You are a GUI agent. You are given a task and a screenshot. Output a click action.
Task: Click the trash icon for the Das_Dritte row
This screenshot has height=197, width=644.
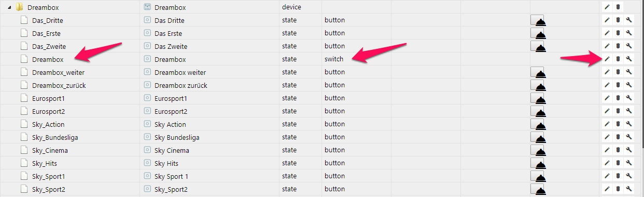click(618, 20)
